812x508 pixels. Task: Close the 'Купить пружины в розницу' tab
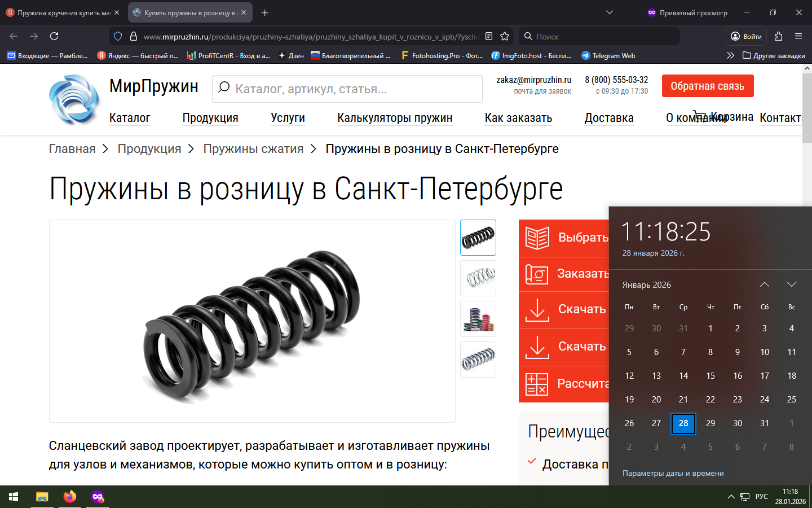(244, 12)
